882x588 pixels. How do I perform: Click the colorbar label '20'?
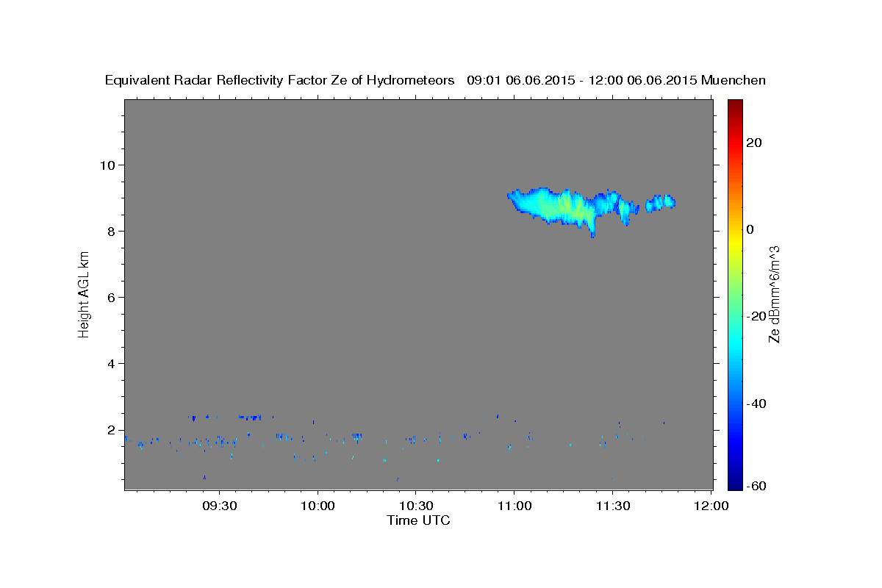755,143
